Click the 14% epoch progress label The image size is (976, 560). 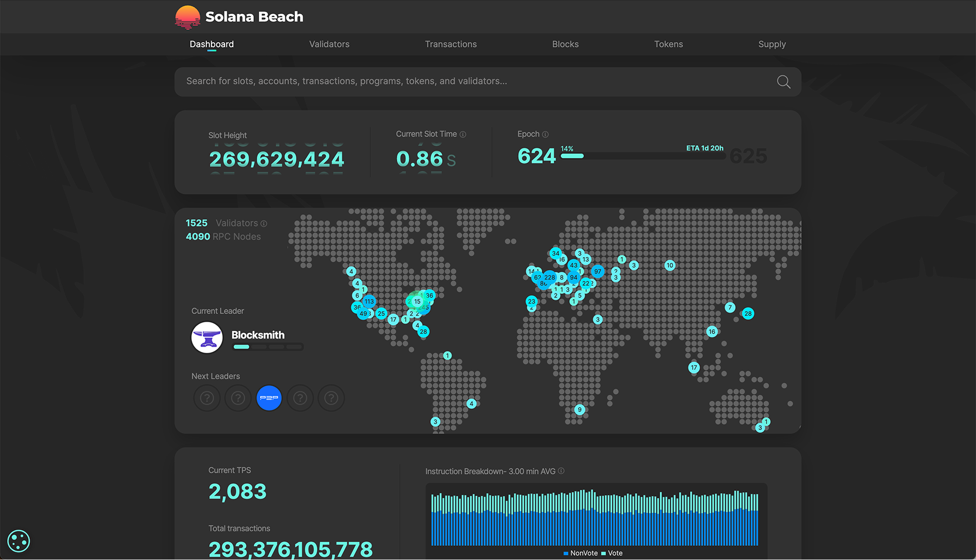[567, 149]
